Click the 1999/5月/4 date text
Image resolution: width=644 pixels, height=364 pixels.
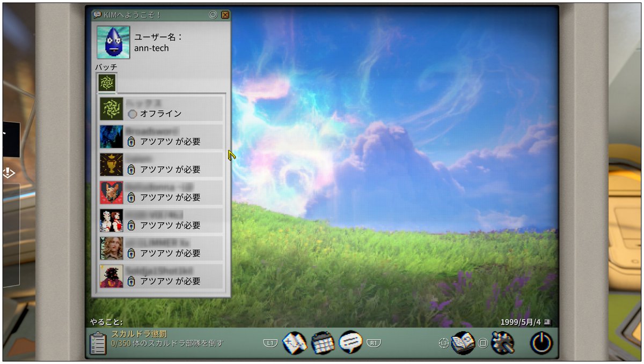[x=520, y=322]
